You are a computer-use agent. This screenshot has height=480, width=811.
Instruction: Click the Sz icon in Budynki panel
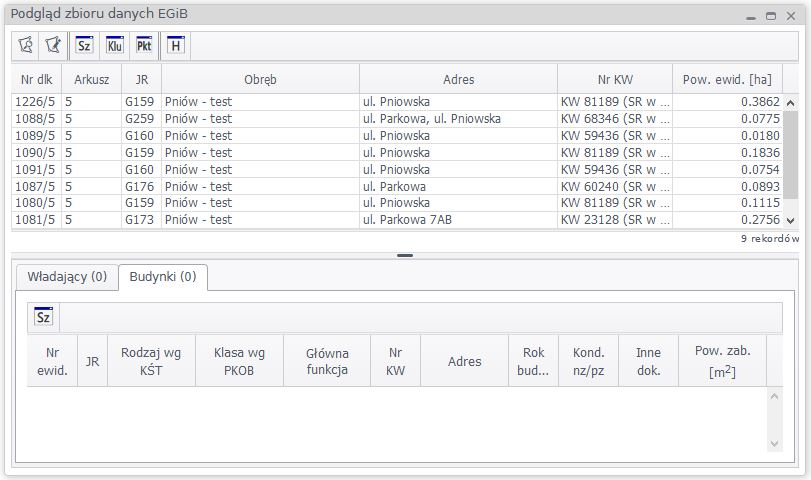tap(43, 317)
